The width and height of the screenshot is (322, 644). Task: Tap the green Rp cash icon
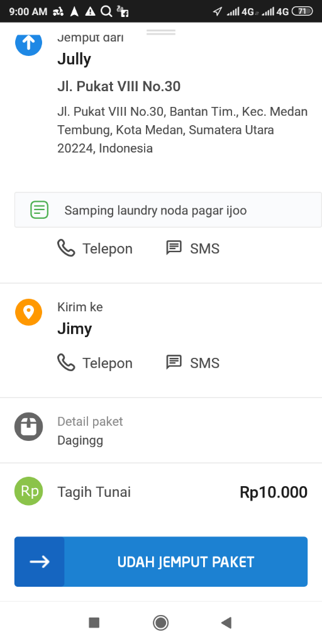[x=29, y=491]
